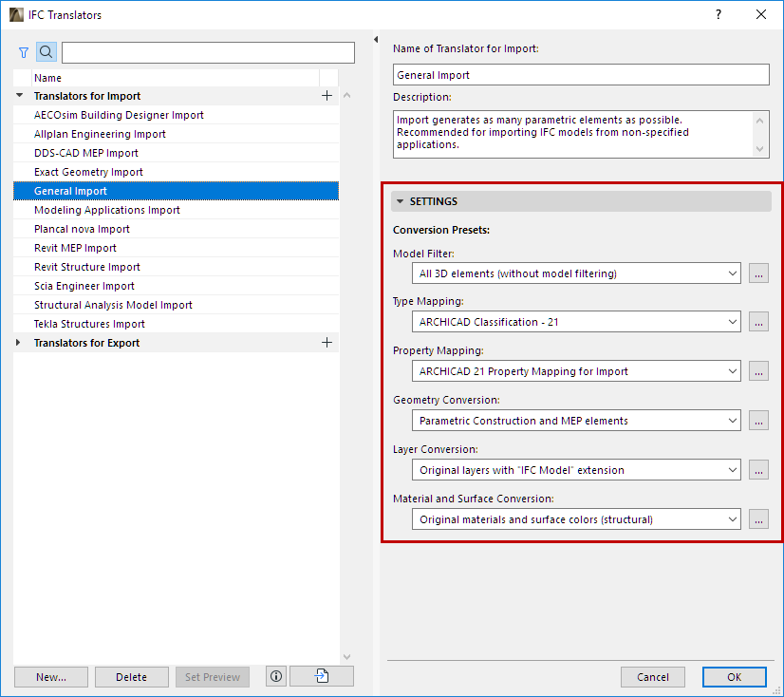
Task: Select Exact Geometry Import
Action: click(x=176, y=172)
